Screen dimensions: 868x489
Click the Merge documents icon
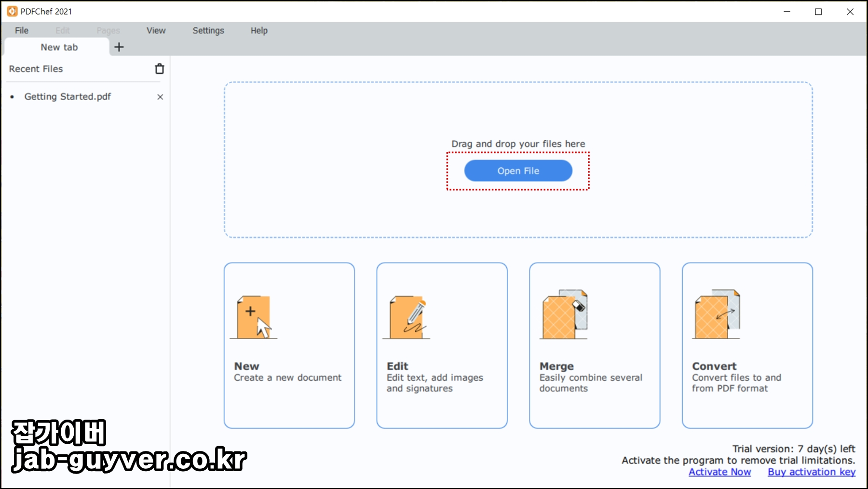pyautogui.click(x=564, y=314)
